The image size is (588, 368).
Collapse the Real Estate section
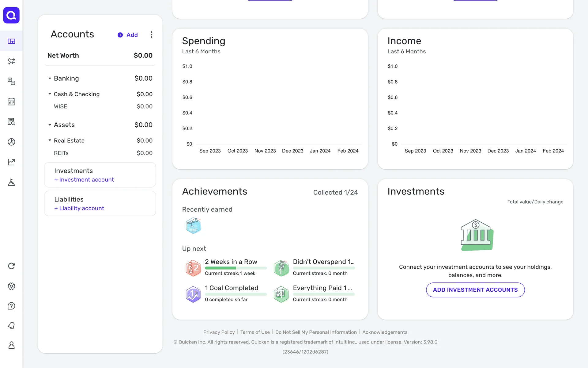[50, 140]
